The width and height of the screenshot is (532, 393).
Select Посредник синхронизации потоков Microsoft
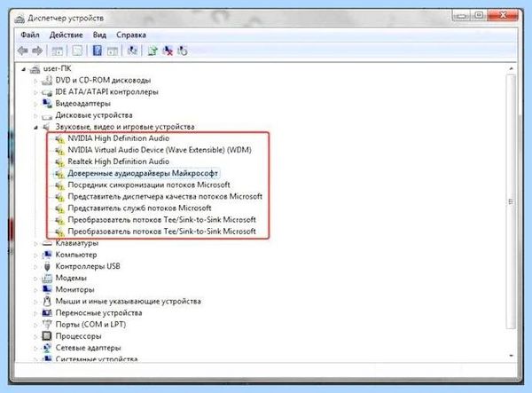[149, 185]
